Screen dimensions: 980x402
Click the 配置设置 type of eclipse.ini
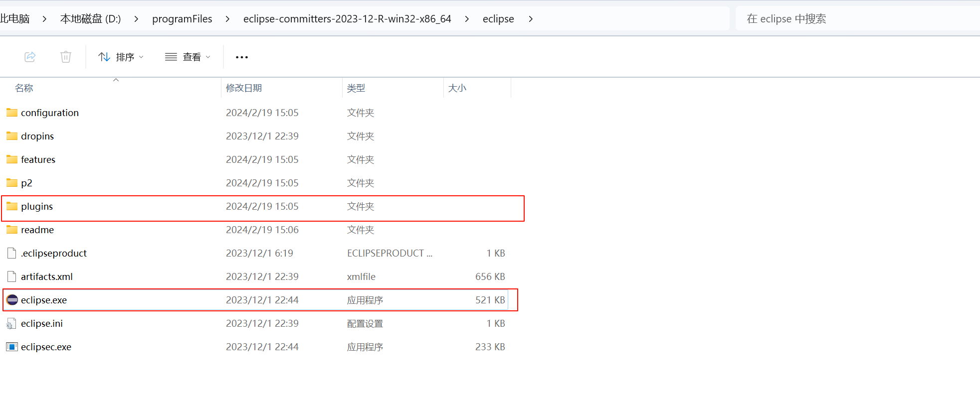(365, 323)
